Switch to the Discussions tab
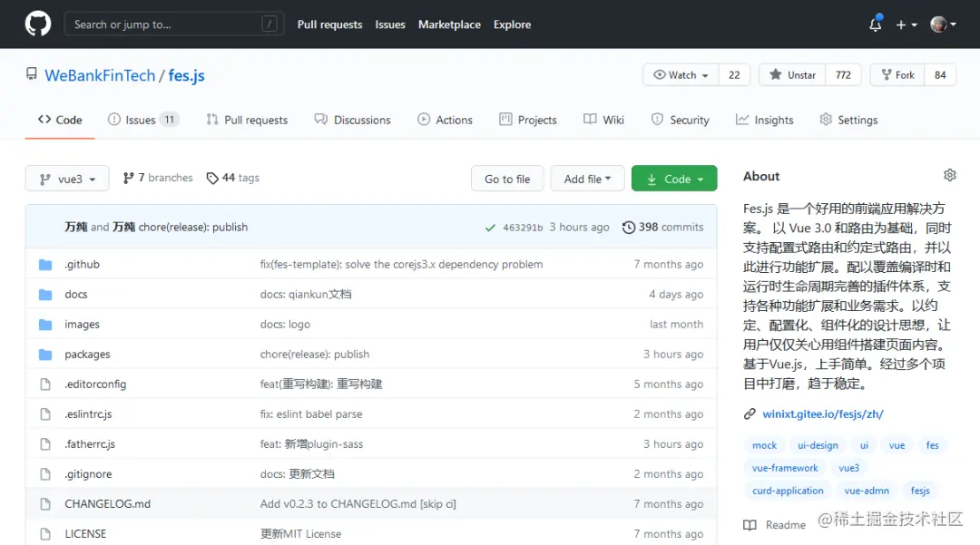Screen dimensions: 980x545 point(352,120)
